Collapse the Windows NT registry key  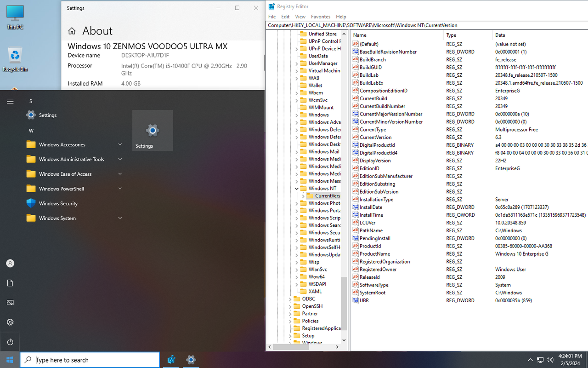click(296, 189)
